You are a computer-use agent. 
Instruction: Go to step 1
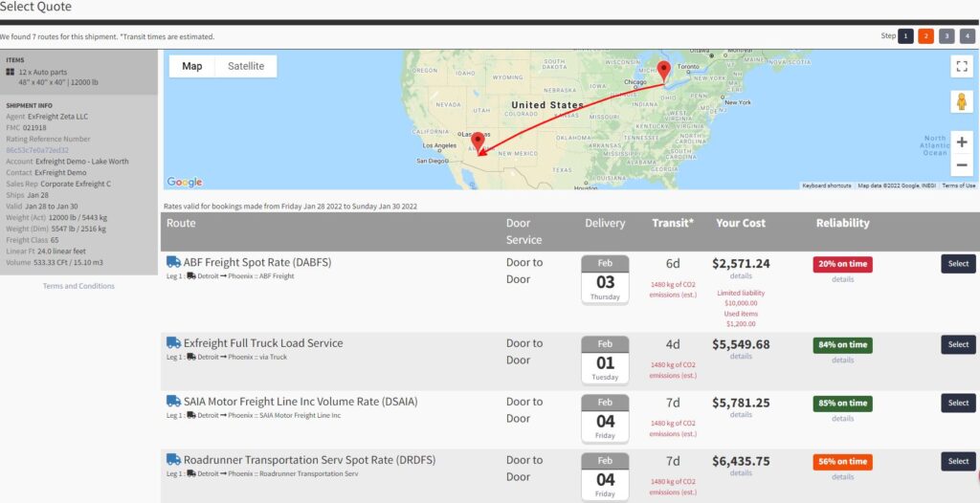coord(905,36)
